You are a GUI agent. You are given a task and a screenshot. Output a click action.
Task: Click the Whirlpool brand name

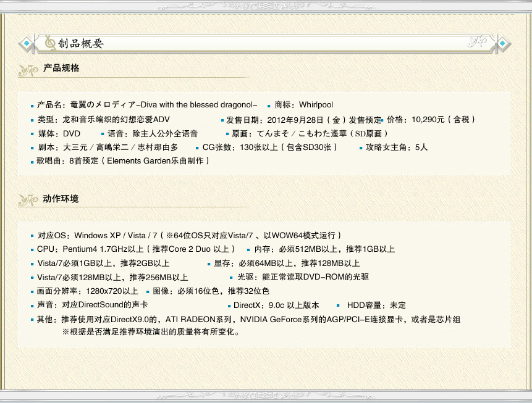(316, 105)
